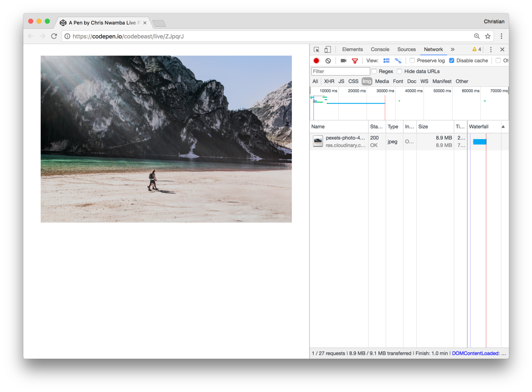This screenshot has width=532, height=392.
Task: Select the pexels-photo request row
Action: [x=409, y=141]
